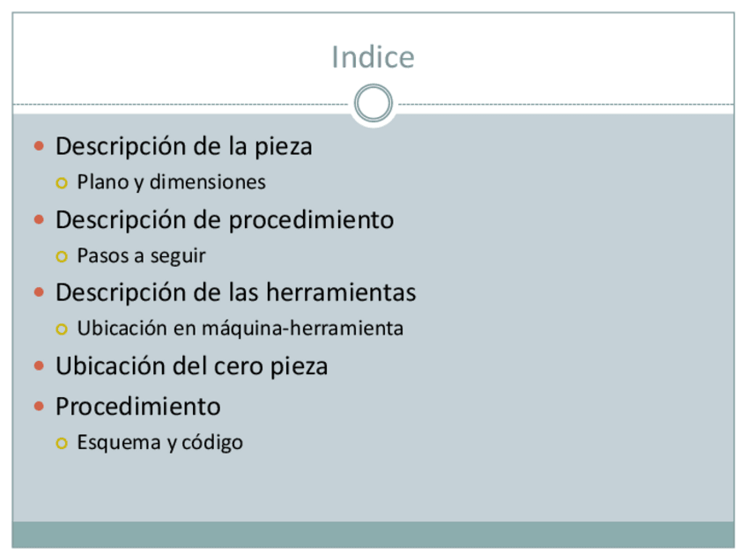Select the "Descripción de las herramientas" line
The width and height of the screenshot is (747, 560).
pos(235,291)
